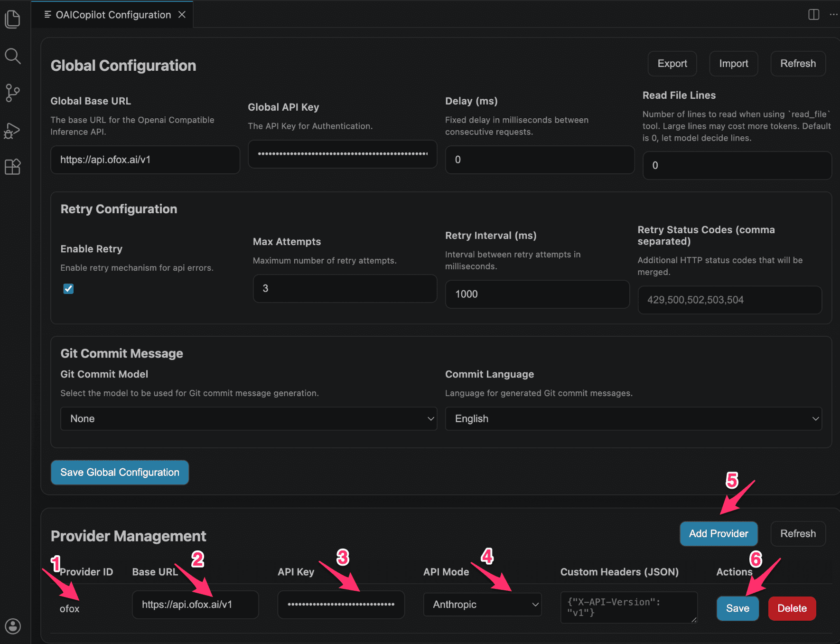Close the OAICopilot Configuration tab
Viewport: 840px width, 644px height.
(182, 15)
